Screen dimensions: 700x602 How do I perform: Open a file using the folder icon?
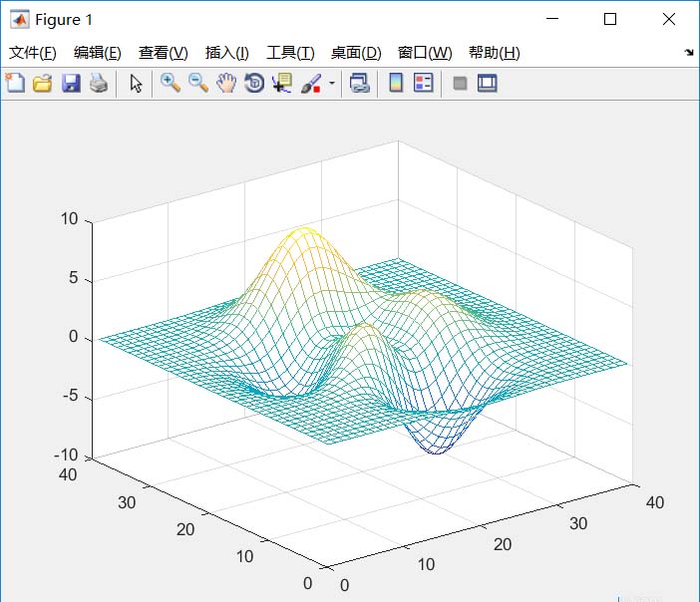(x=43, y=84)
